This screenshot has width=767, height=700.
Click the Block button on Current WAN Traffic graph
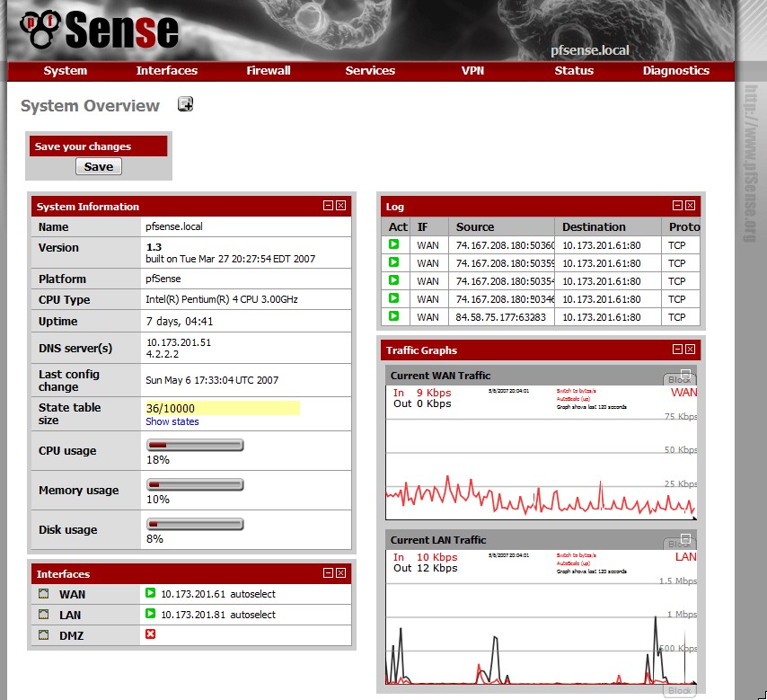680,380
